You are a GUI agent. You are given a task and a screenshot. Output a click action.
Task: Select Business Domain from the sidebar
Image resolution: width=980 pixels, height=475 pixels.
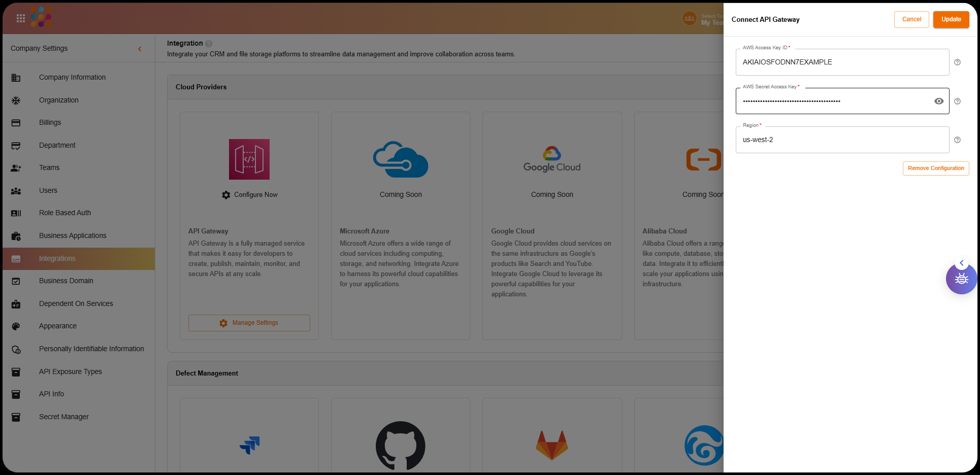[66, 281]
